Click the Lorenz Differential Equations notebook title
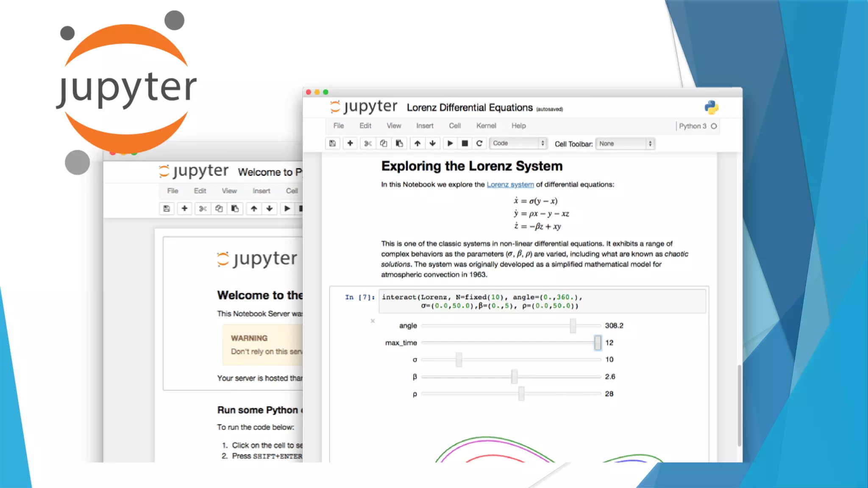The width and height of the screenshot is (868, 488). [x=469, y=108]
